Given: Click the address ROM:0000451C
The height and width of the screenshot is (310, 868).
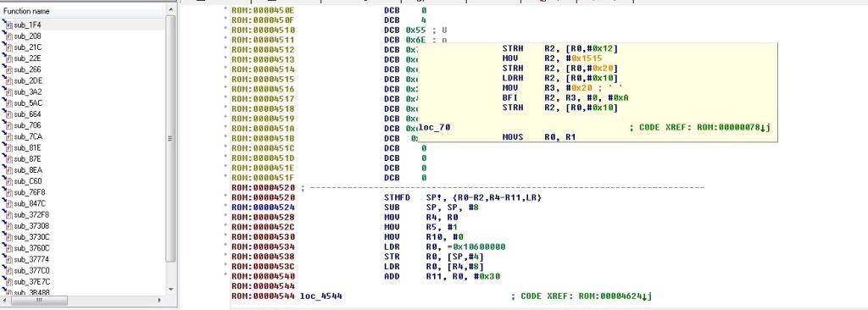Looking at the screenshot, I should (x=264, y=148).
